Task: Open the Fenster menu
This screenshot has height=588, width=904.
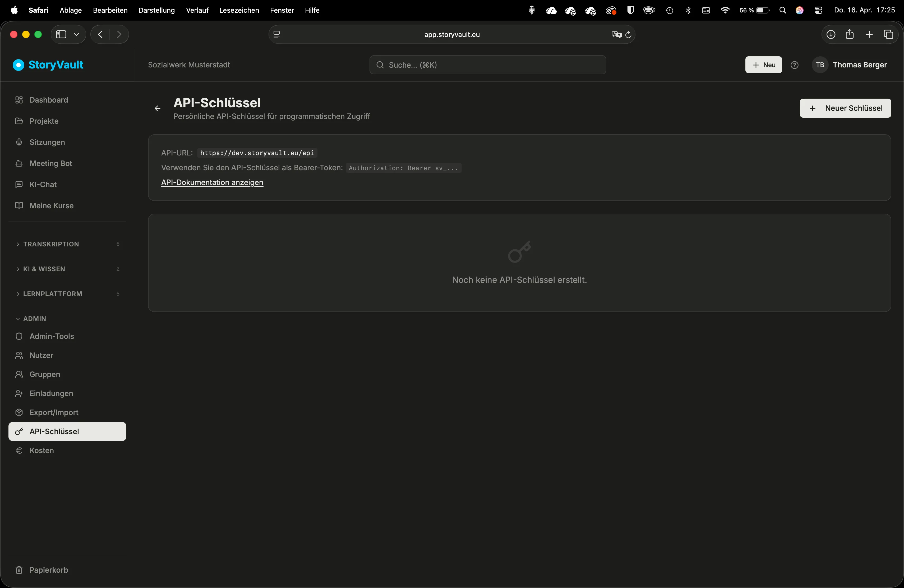Action: (x=282, y=10)
